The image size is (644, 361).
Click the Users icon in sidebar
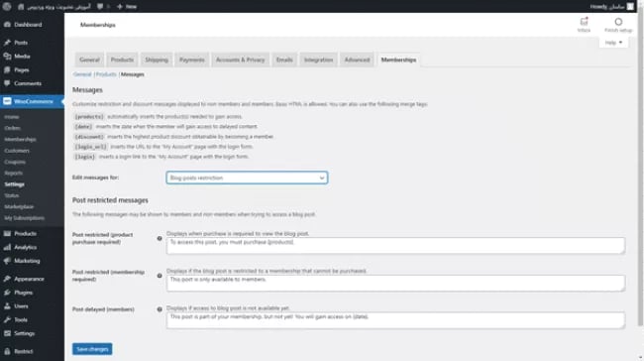click(x=7, y=305)
